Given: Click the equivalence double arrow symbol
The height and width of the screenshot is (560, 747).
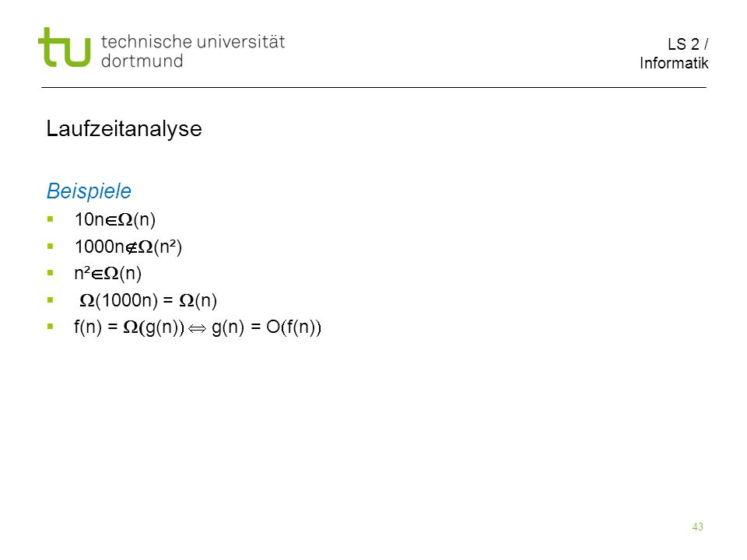Looking at the screenshot, I should 197,328.
